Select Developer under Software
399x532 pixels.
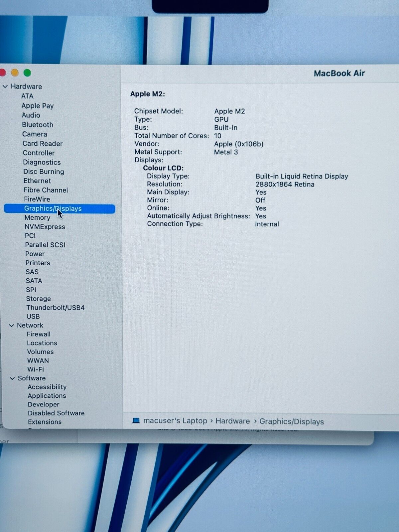click(x=44, y=404)
